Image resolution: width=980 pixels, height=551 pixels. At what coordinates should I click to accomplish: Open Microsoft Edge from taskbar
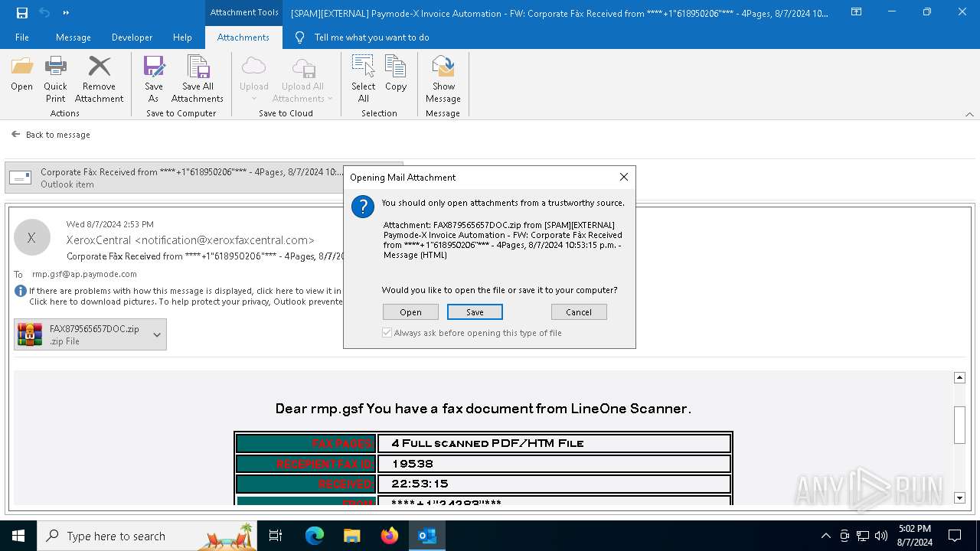pyautogui.click(x=315, y=536)
